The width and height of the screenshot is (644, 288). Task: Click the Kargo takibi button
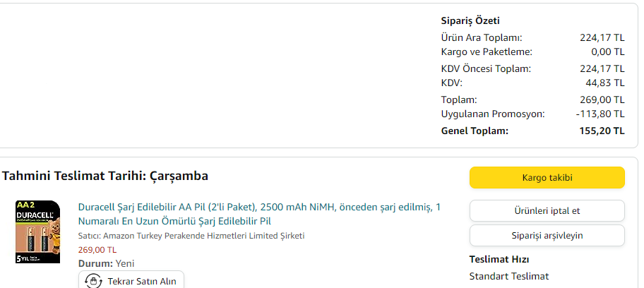(x=547, y=177)
